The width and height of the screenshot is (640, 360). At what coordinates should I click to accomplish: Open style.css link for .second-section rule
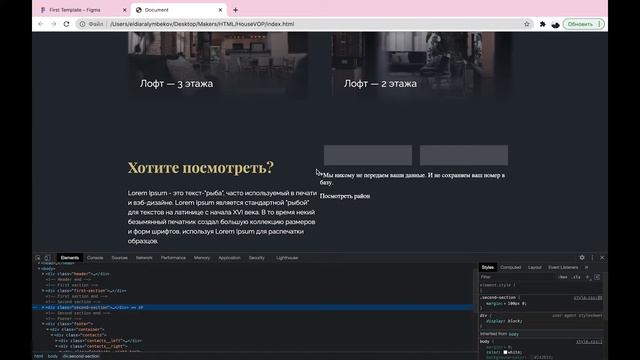(588, 298)
